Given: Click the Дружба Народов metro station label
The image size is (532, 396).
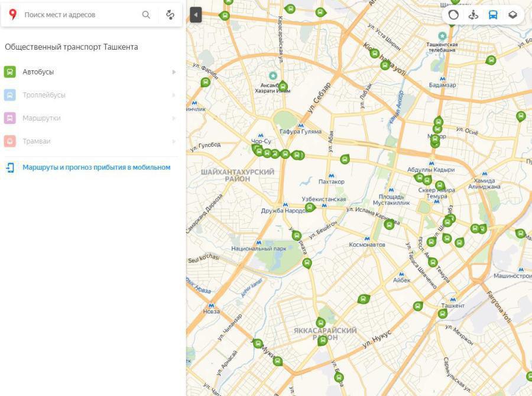Looking at the screenshot, I should coord(284,211).
